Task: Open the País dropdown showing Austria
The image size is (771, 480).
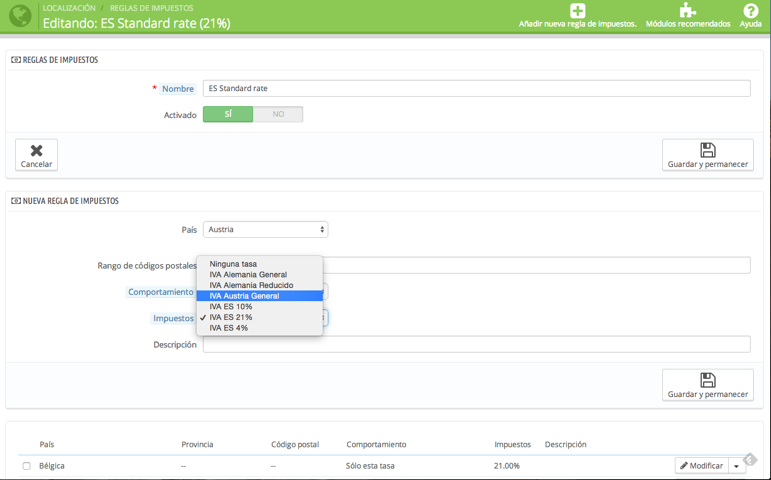Action: [x=266, y=229]
